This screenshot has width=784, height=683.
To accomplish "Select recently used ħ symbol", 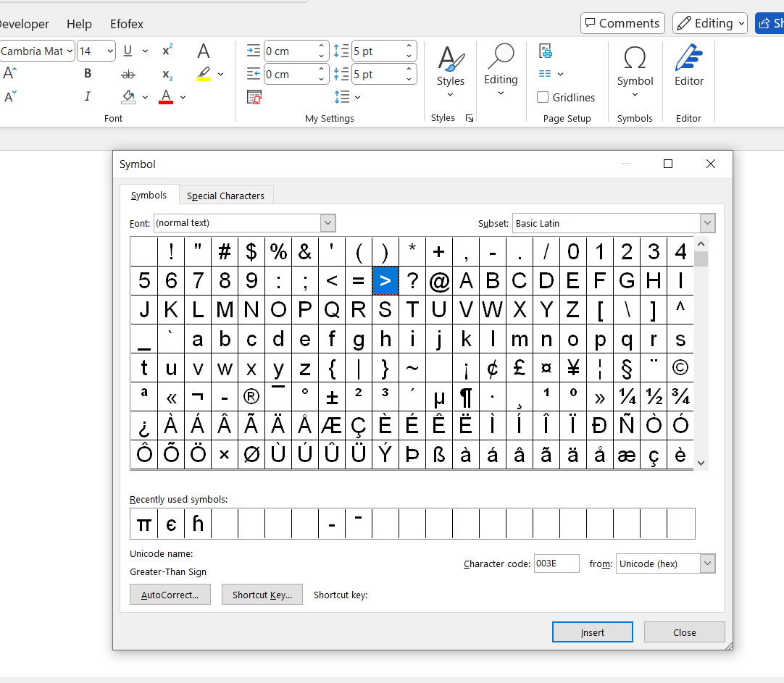I will tap(198, 524).
